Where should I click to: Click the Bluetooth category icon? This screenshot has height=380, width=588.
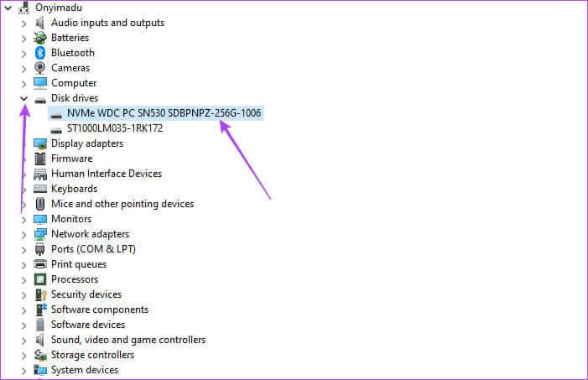point(40,53)
